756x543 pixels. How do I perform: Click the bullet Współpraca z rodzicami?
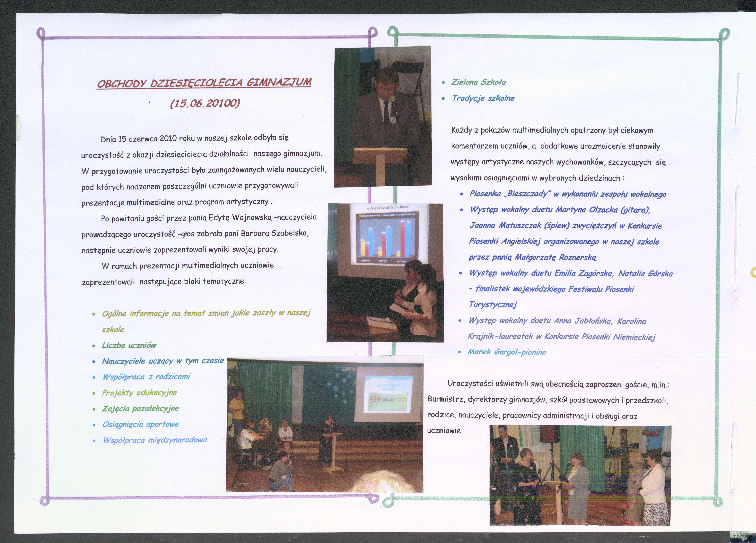(x=146, y=377)
